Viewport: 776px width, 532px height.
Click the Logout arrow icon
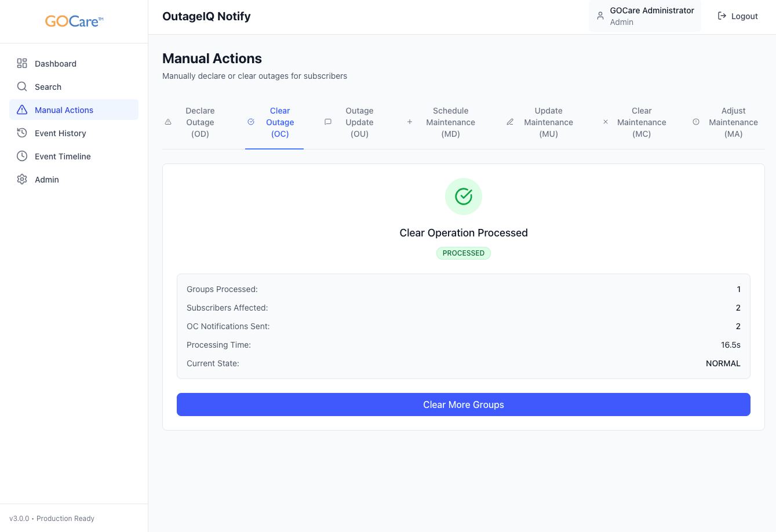pos(722,16)
